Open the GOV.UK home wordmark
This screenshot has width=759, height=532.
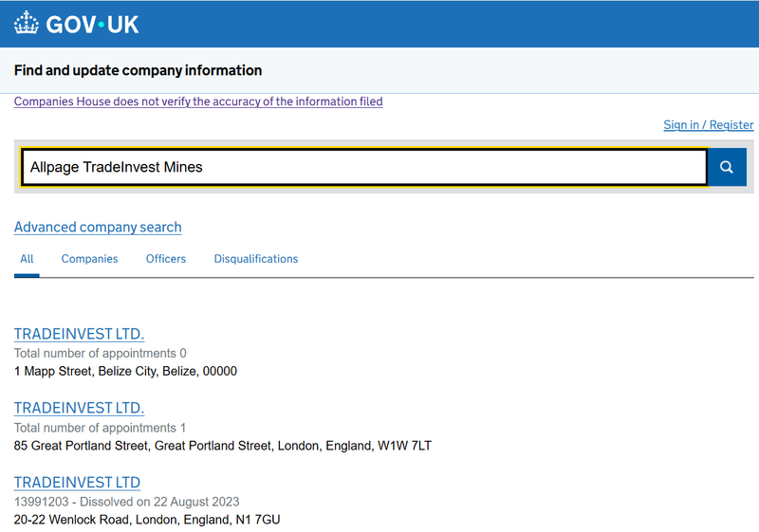[x=92, y=25]
